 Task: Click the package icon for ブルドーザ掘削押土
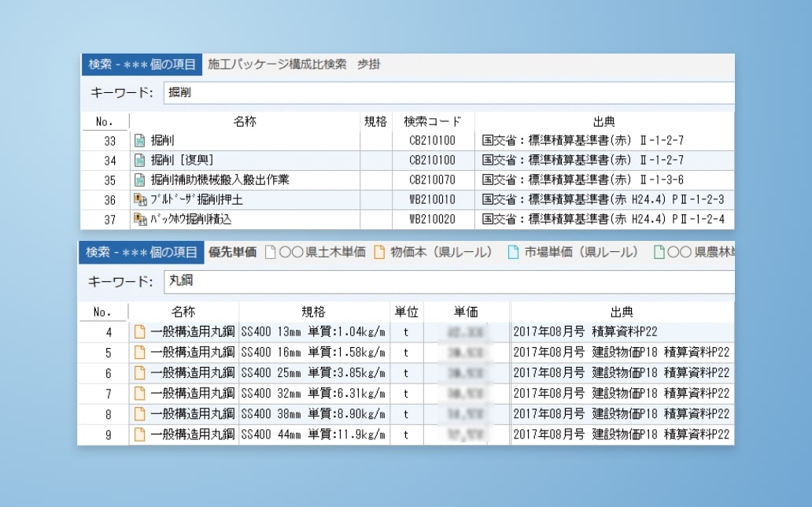point(141,200)
